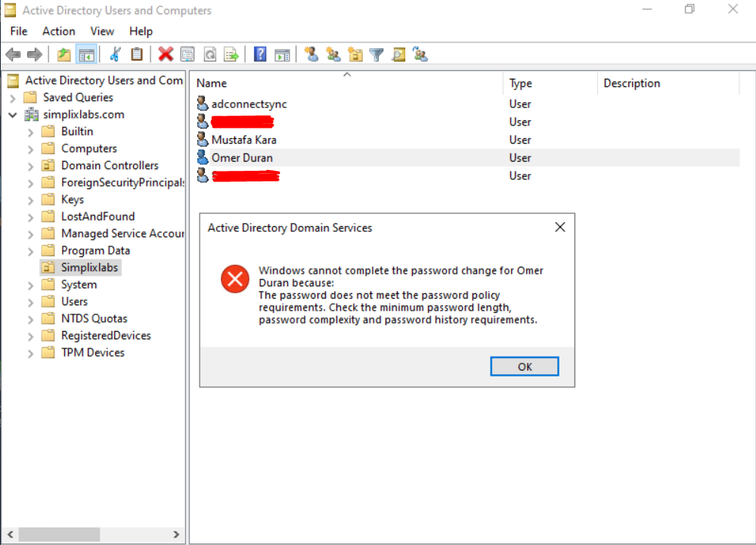Create a new user with the toolbar icon

click(311, 54)
